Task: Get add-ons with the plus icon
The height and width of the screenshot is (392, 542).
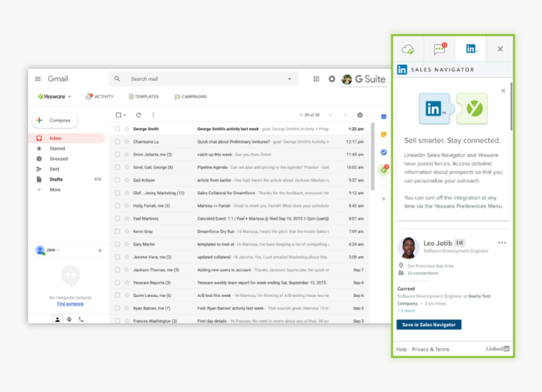Action: click(x=384, y=199)
